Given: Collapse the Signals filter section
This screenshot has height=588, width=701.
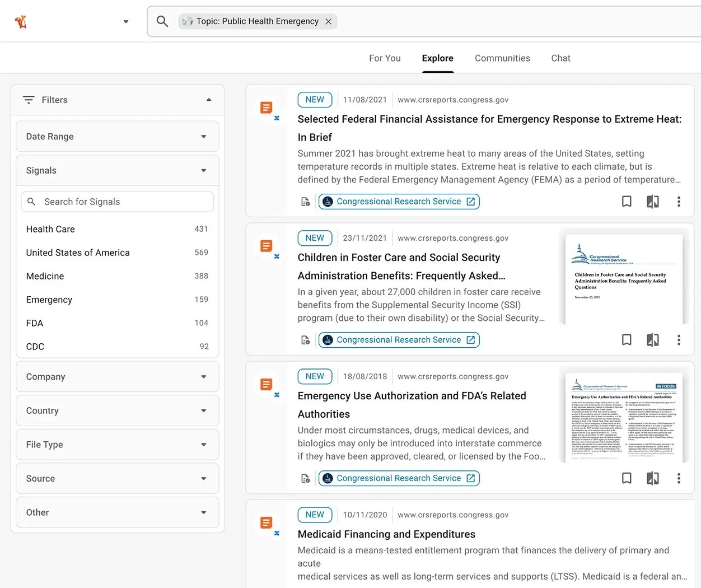Looking at the screenshot, I should (203, 170).
